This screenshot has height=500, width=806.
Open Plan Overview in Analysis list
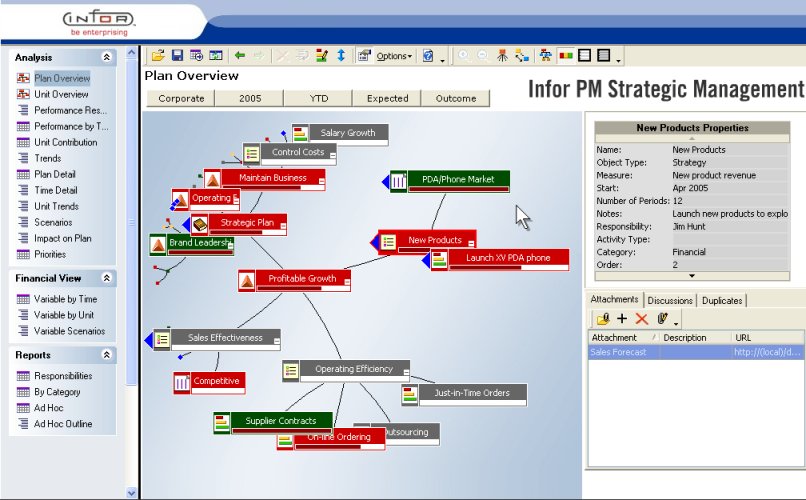(62, 78)
